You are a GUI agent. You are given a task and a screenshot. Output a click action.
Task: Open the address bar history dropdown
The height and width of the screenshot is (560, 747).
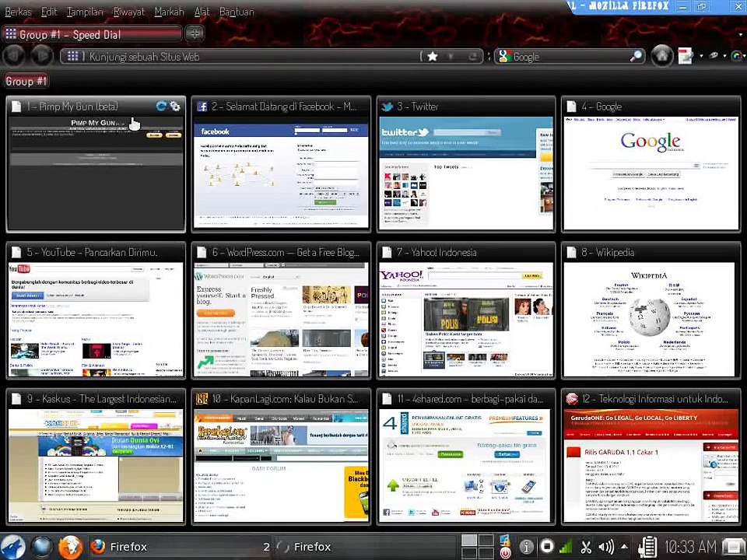click(x=451, y=57)
